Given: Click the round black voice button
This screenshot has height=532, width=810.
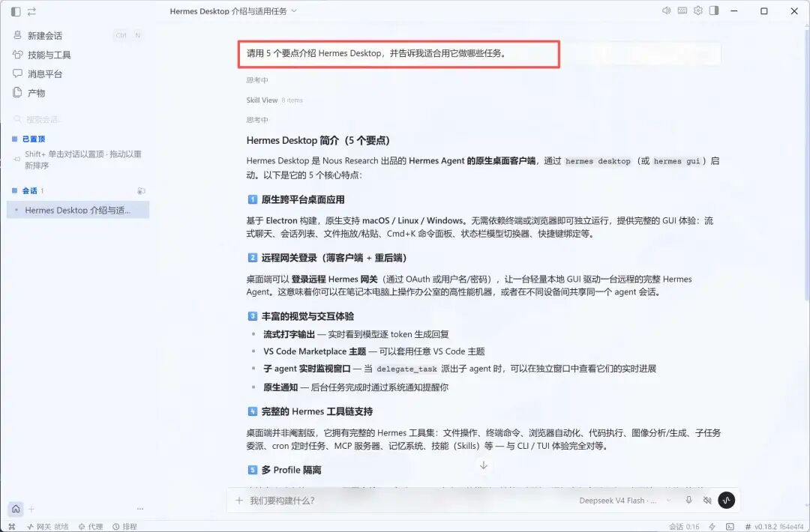Looking at the screenshot, I should point(726,500).
